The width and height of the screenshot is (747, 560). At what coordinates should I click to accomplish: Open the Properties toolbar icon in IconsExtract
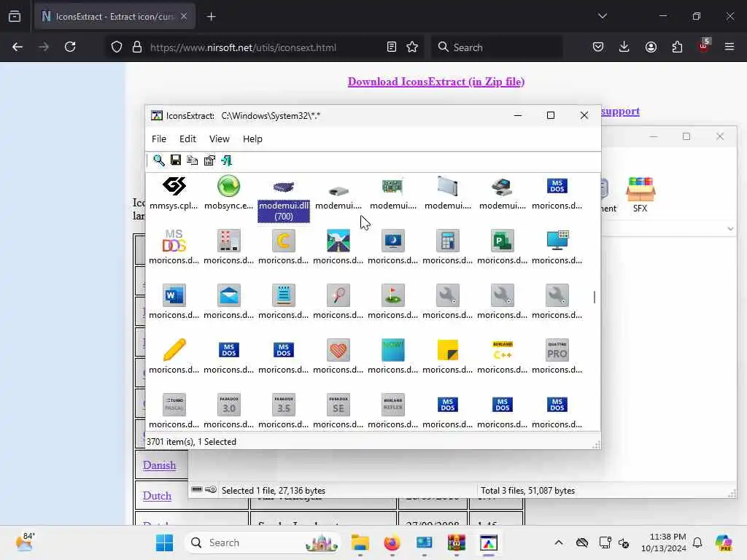(x=209, y=160)
